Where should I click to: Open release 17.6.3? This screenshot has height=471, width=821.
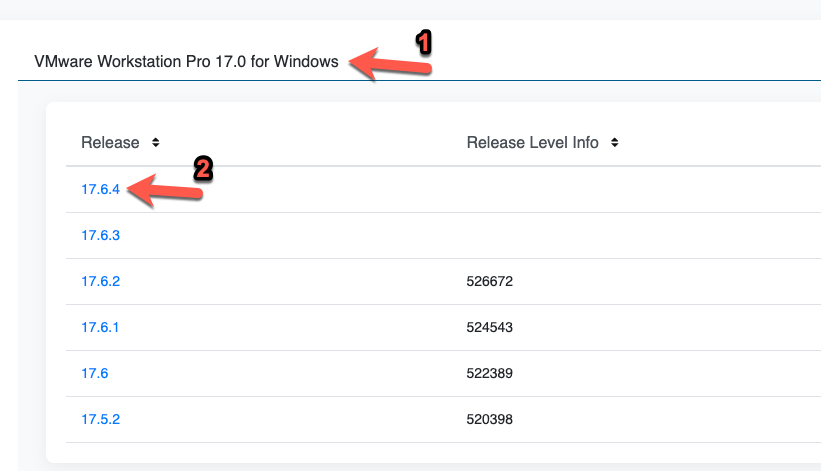point(101,235)
